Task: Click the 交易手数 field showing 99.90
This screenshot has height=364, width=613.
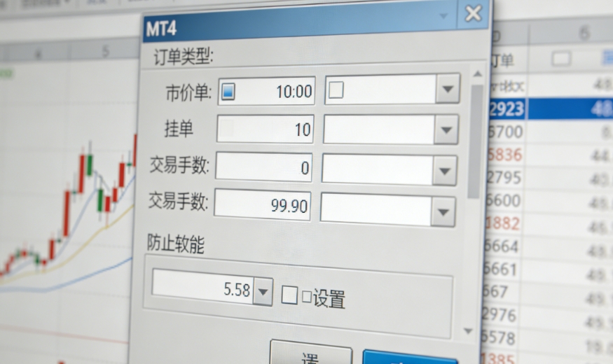Action: point(262,204)
